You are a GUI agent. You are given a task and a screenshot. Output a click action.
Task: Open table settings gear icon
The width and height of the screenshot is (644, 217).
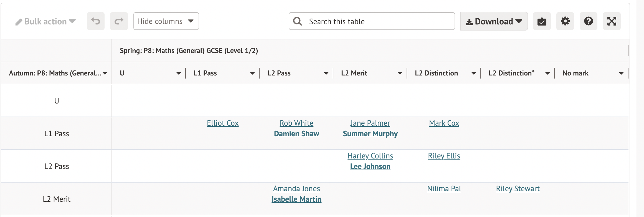pyautogui.click(x=565, y=21)
